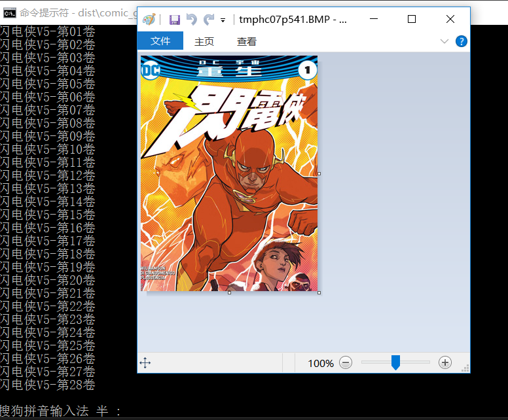Screen dimensions: 508x420
Task: Click 闪电侠V5-第17卷 in the console
Action: [x=48, y=241]
